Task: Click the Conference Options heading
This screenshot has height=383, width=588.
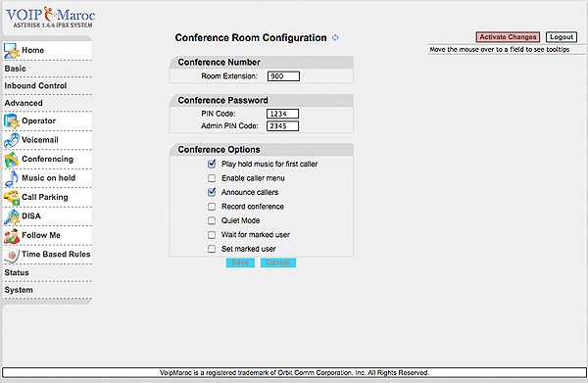Action: (x=219, y=150)
